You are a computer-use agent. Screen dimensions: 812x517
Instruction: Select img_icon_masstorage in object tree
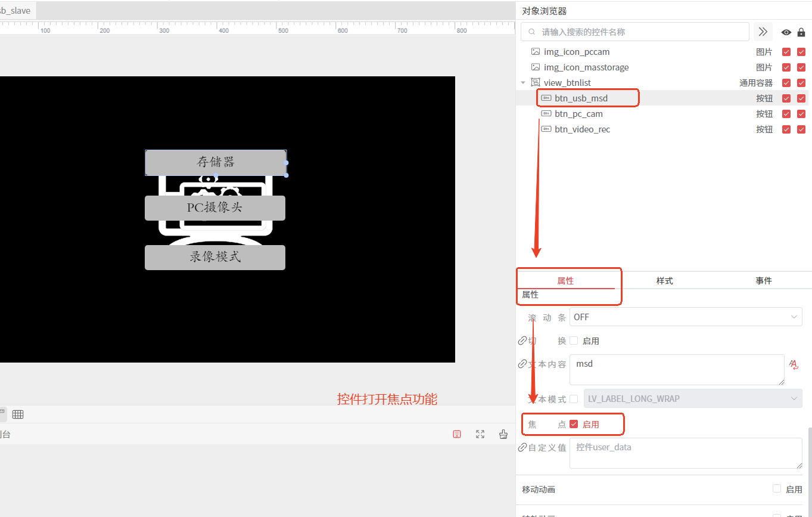[586, 67]
